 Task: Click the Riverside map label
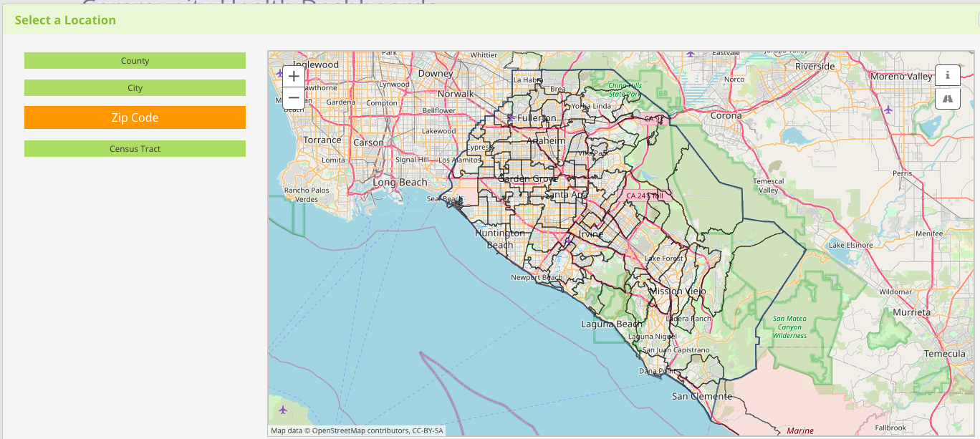pyautogui.click(x=815, y=66)
